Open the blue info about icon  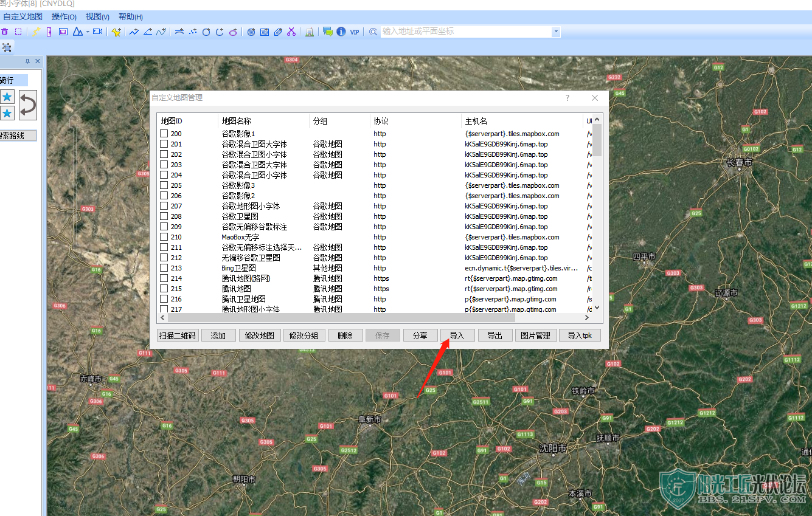[341, 32]
